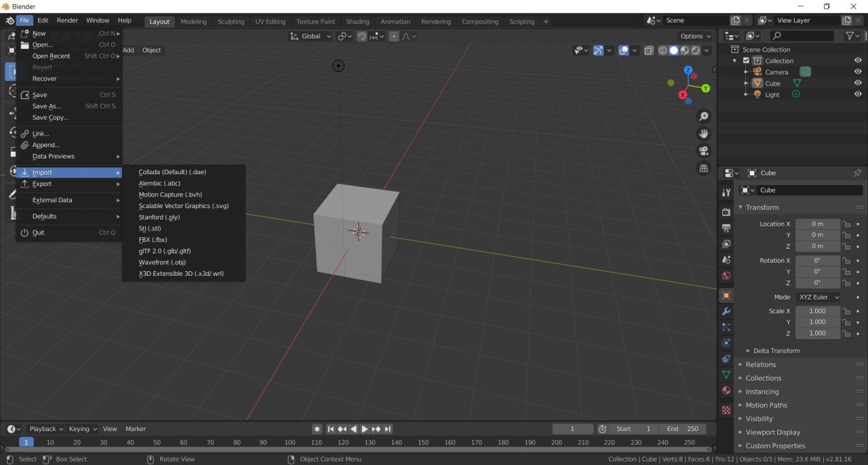Open the Scene properties tab
Viewport: 868px width, 465px height.
[x=726, y=260]
